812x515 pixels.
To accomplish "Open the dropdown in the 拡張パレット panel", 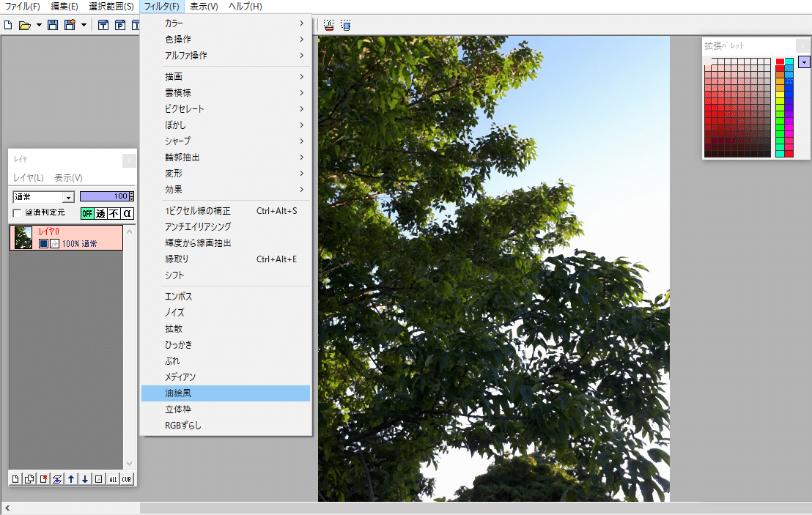I will [804, 62].
